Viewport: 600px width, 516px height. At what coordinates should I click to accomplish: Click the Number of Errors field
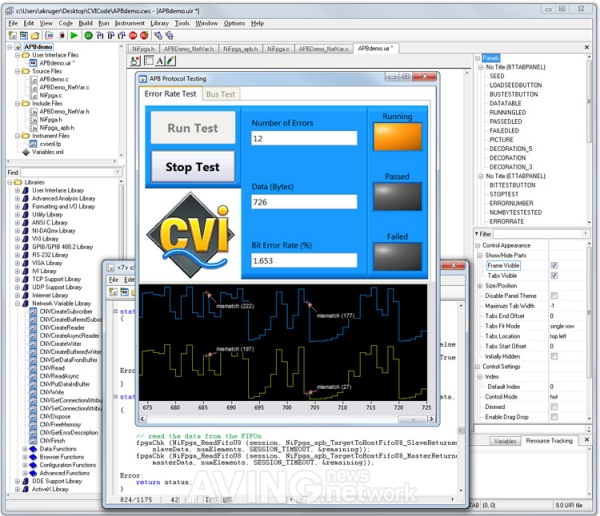pyautogui.click(x=304, y=139)
